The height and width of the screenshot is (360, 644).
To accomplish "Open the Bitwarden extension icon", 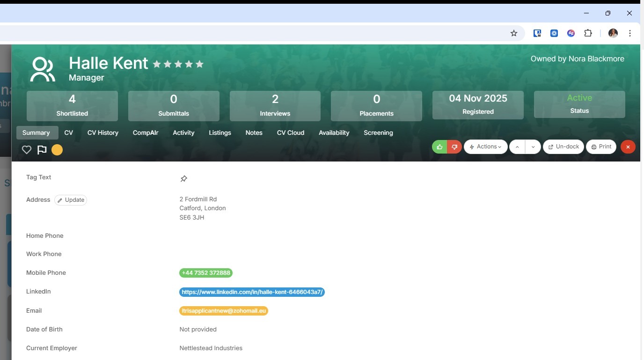I will tap(537, 33).
